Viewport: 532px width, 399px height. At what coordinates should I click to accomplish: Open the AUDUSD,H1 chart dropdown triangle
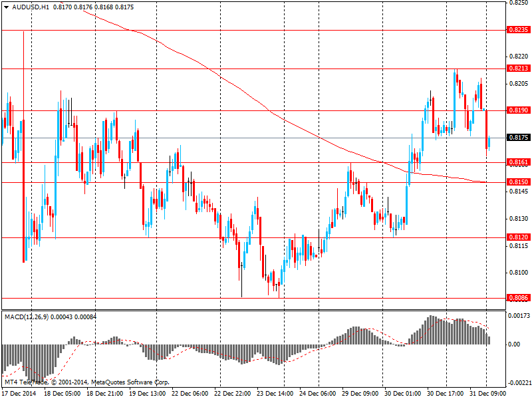(6, 7)
